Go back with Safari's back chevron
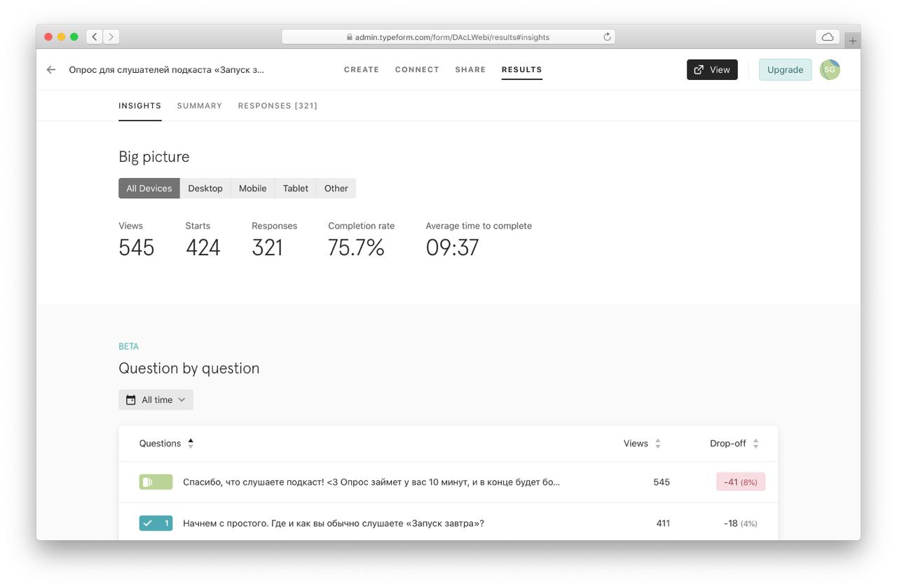This screenshot has width=897, height=588. [95, 36]
